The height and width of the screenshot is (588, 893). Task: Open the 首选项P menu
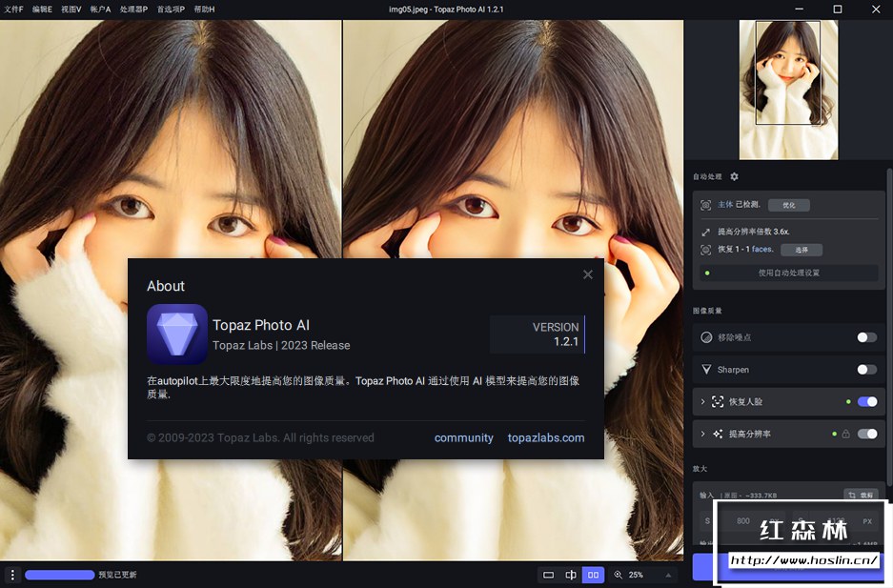coord(171,10)
